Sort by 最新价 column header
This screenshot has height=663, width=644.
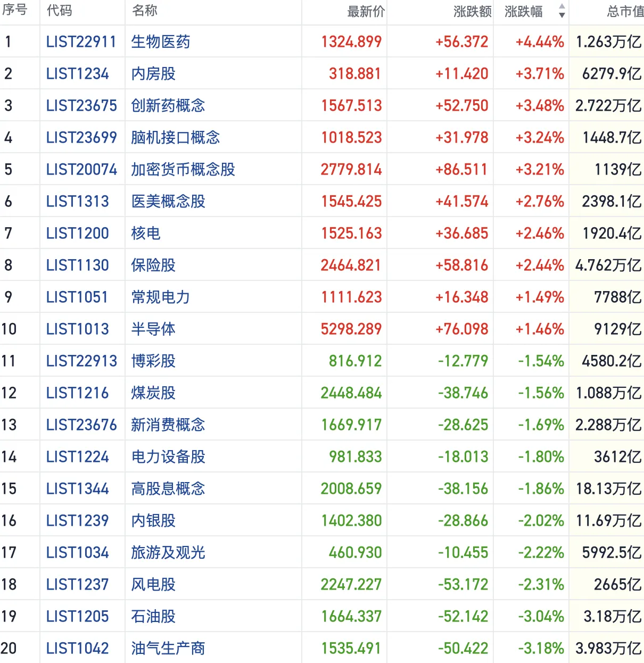366,12
